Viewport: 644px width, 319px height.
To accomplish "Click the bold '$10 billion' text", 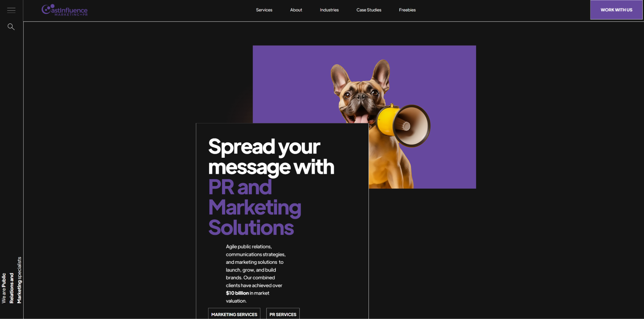I will 237,293.
